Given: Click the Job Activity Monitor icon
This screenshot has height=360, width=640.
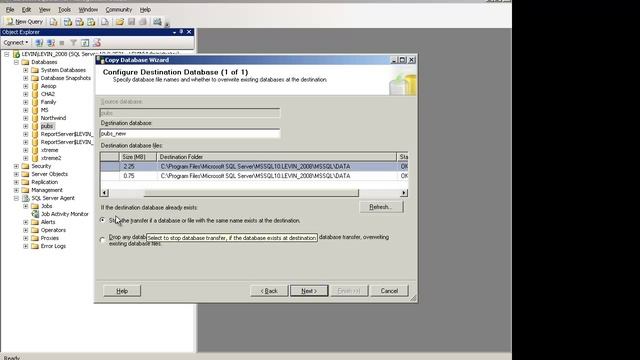Looking at the screenshot, I should 35,214.
